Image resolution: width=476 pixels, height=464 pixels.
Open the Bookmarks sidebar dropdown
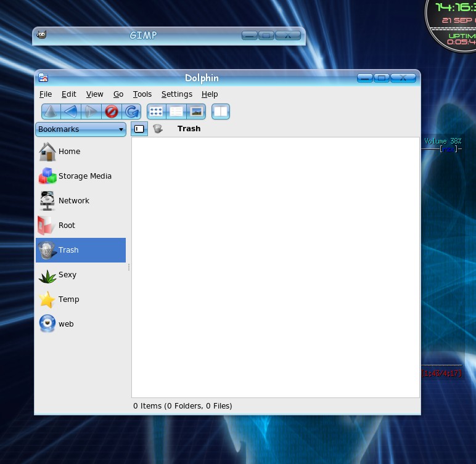click(81, 129)
